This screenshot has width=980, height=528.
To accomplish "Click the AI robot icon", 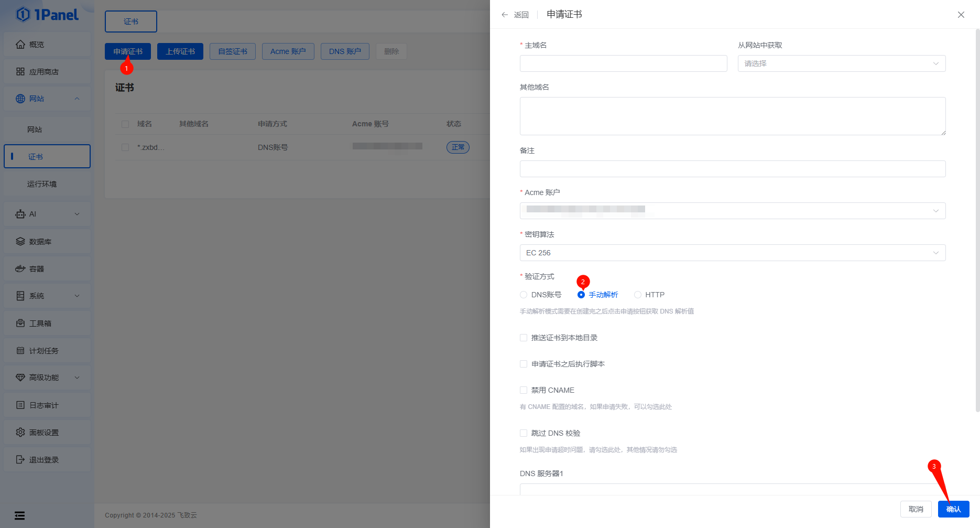I will [x=20, y=214].
